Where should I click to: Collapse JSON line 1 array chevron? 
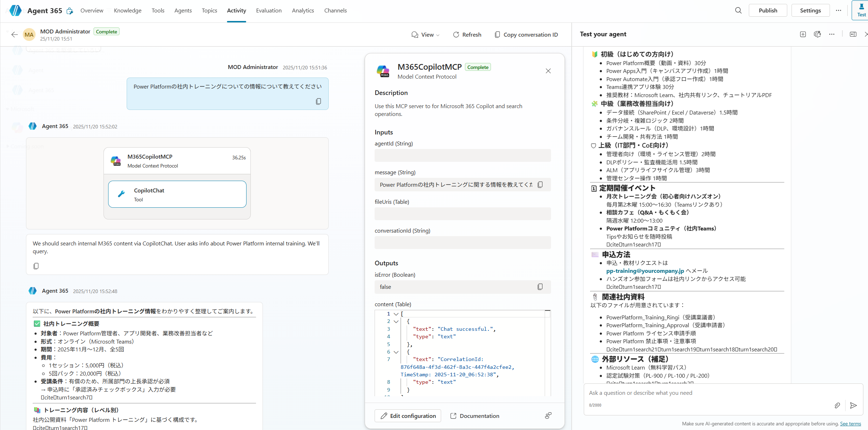pos(396,314)
